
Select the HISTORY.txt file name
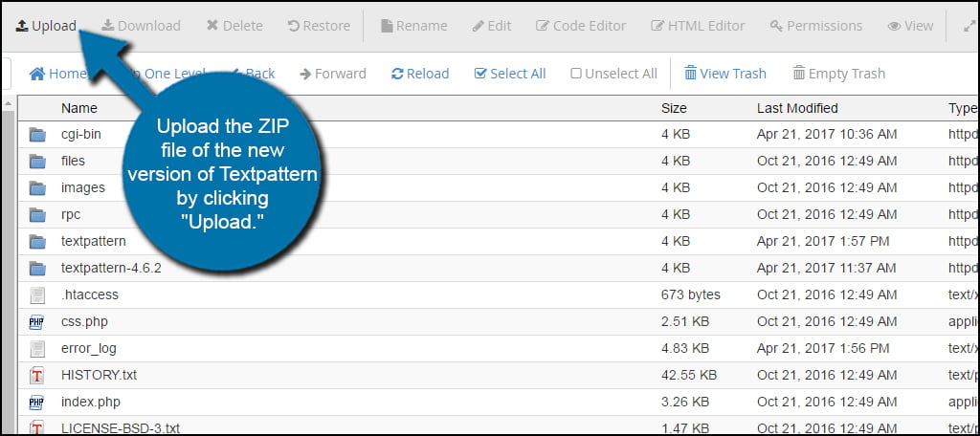point(99,376)
